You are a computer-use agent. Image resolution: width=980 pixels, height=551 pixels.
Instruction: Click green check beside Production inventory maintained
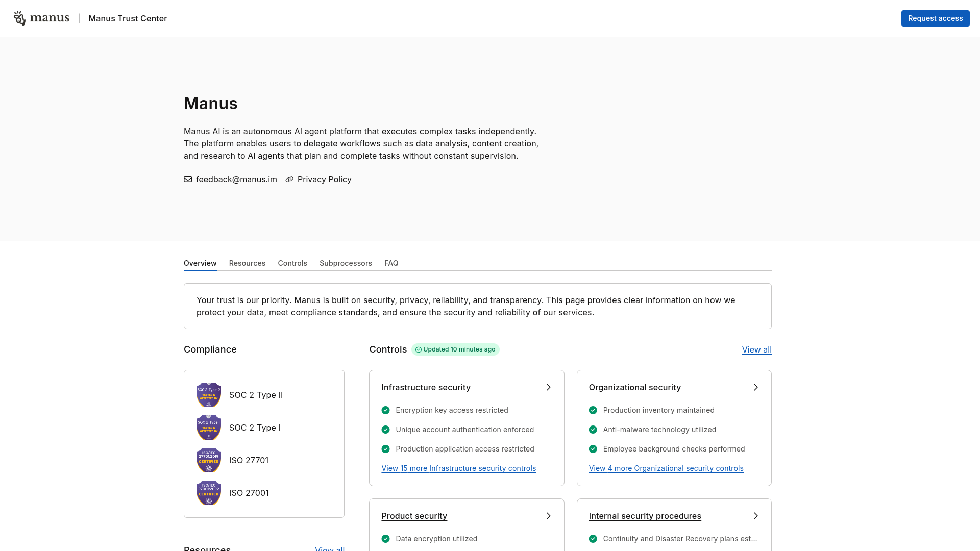click(593, 410)
